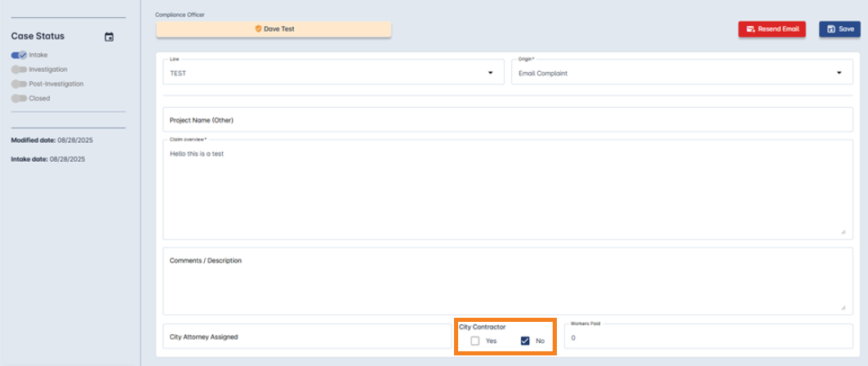
Task: Open the Case Status calendar icon
Action: (x=109, y=37)
